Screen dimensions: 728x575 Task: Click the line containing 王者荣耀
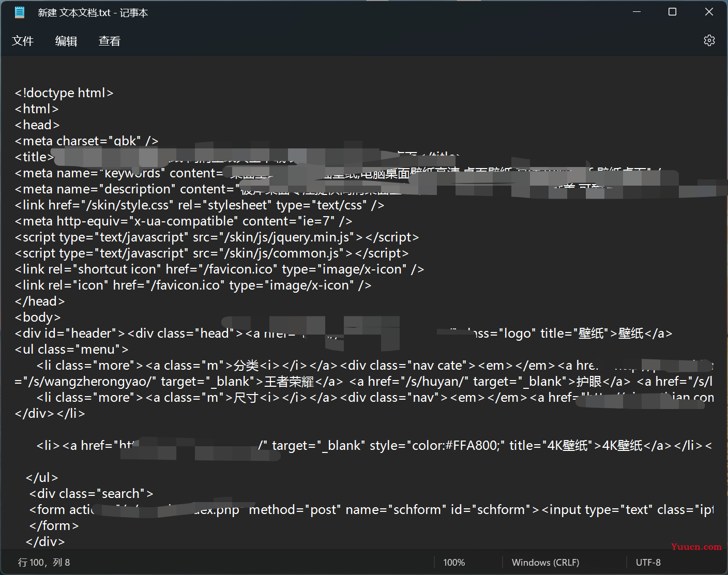coord(363,381)
